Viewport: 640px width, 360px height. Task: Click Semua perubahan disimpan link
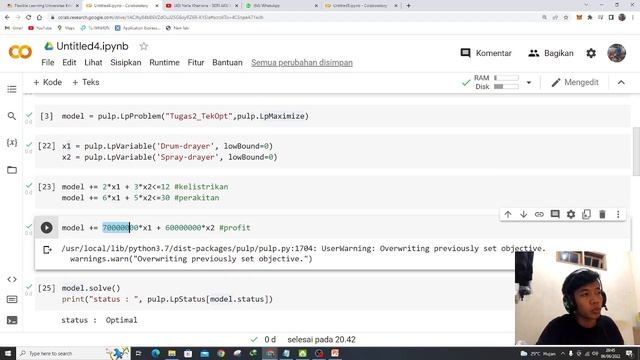pyautogui.click(x=302, y=62)
